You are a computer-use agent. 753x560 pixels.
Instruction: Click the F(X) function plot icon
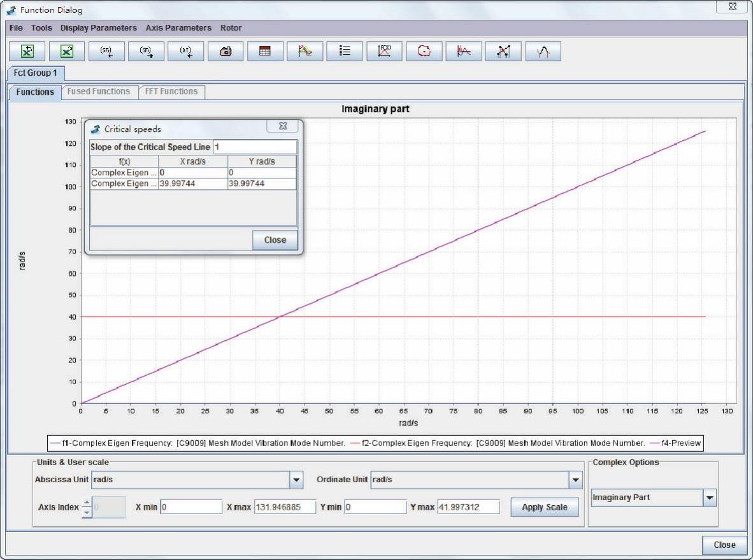[384, 52]
